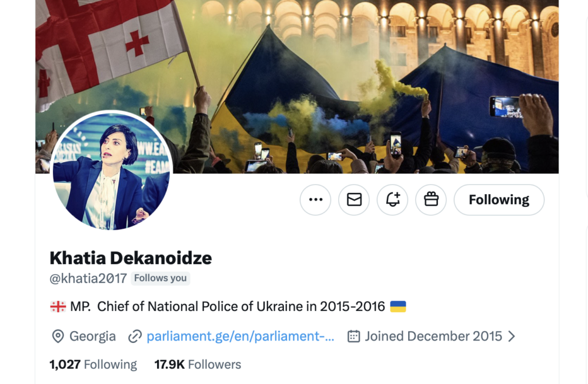Open the 1,027 Following list

point(93,365)
